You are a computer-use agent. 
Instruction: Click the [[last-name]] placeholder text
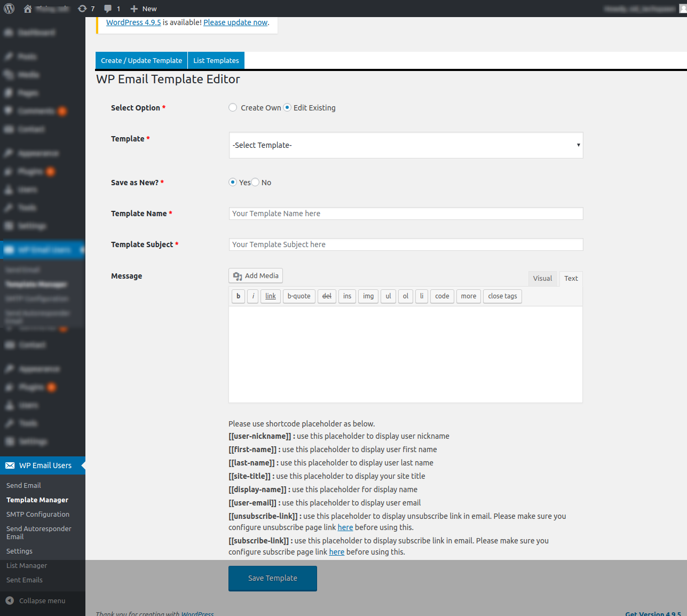coord(251,463)
